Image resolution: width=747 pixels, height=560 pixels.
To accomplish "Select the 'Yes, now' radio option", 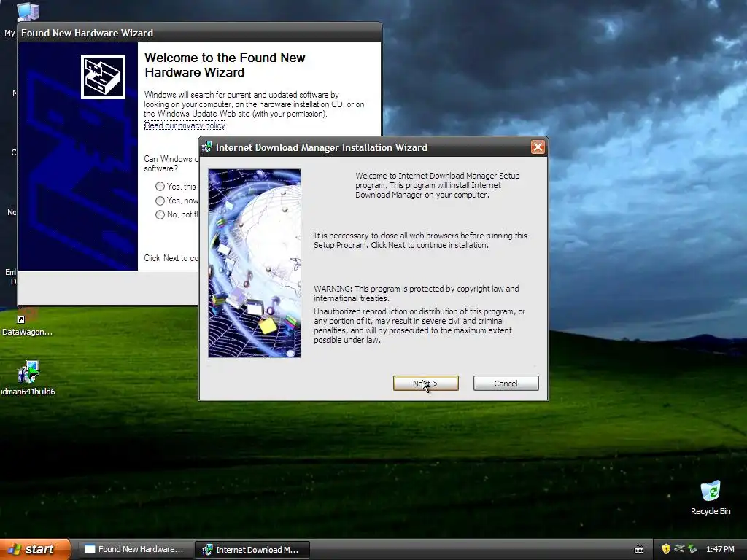I will click(x=160, y=201).
